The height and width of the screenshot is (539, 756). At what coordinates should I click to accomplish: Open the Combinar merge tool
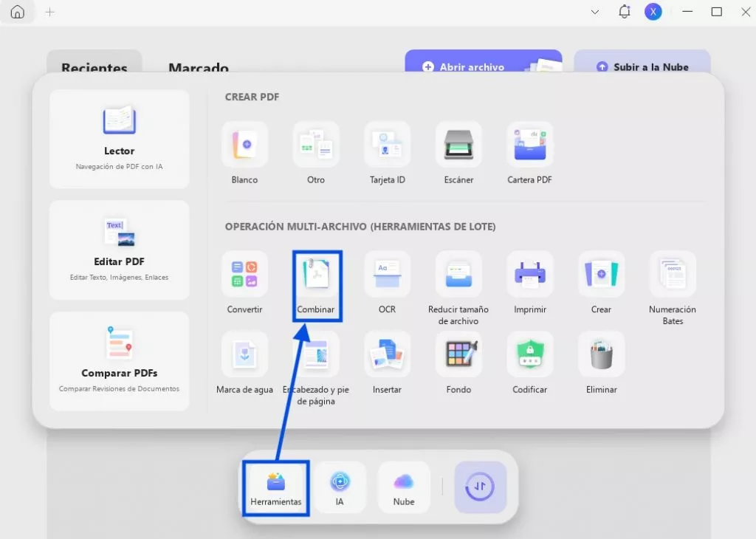pos(316,283)
